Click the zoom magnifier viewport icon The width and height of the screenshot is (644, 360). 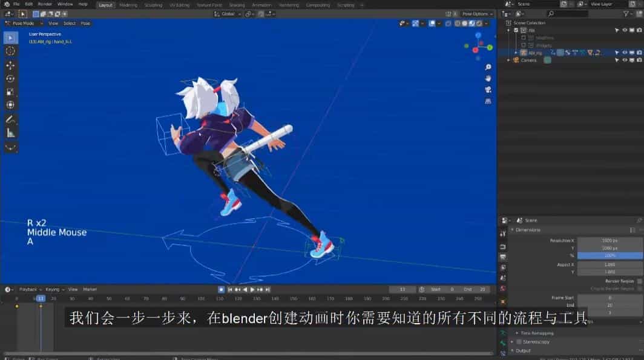pos(488,67)
